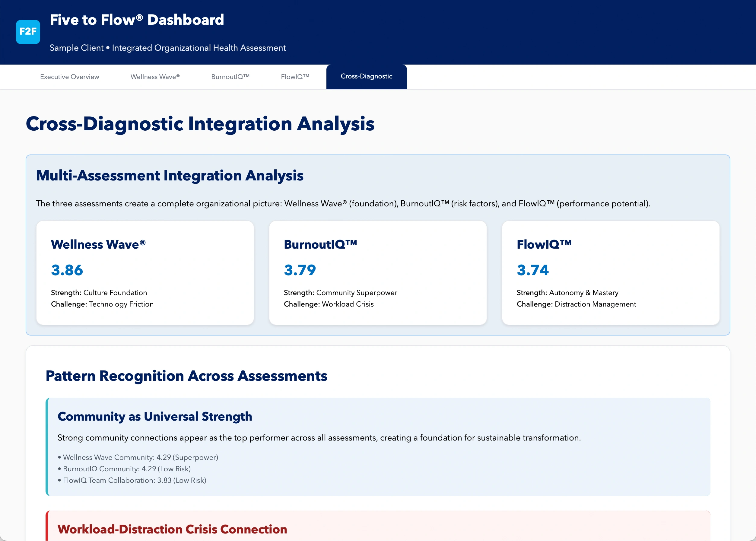
Task: Click Challenge: Distraction Management text
Action: click(577, 304)
